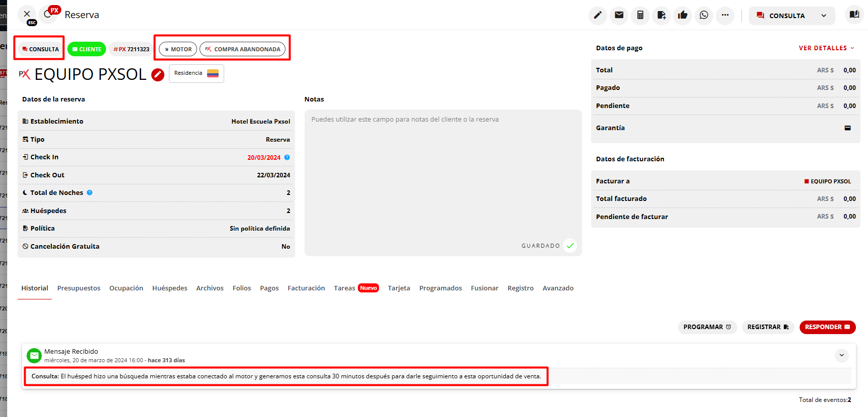Click the Check In help question icon
868x417 pixels.
click(287, 157)
